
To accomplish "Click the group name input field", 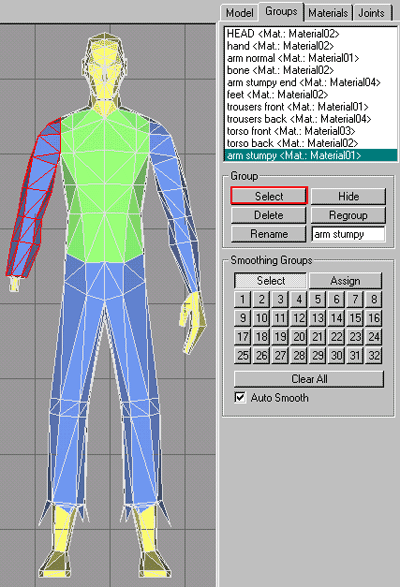I will 348,234.
